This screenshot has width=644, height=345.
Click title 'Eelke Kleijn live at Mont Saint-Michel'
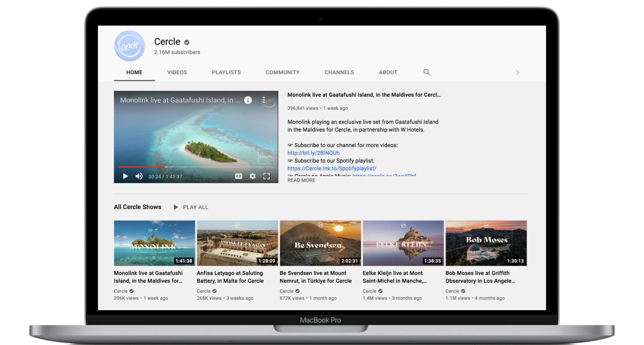click(x=395, y=277)
